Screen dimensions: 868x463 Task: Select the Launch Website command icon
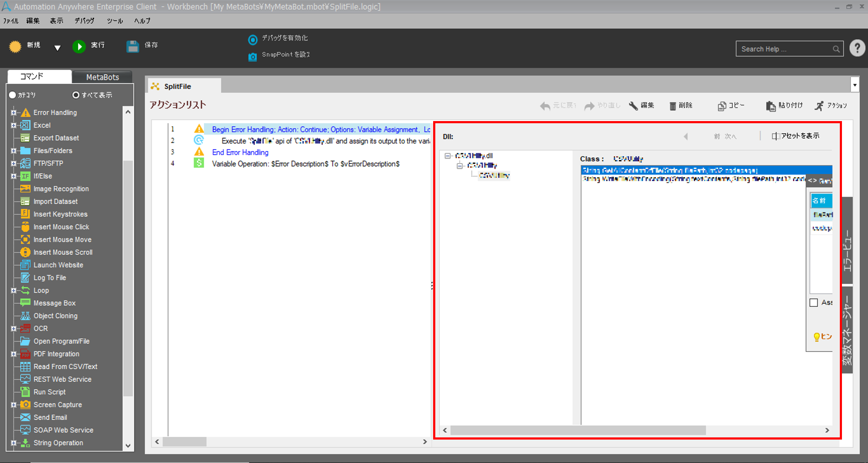[25, 265]
